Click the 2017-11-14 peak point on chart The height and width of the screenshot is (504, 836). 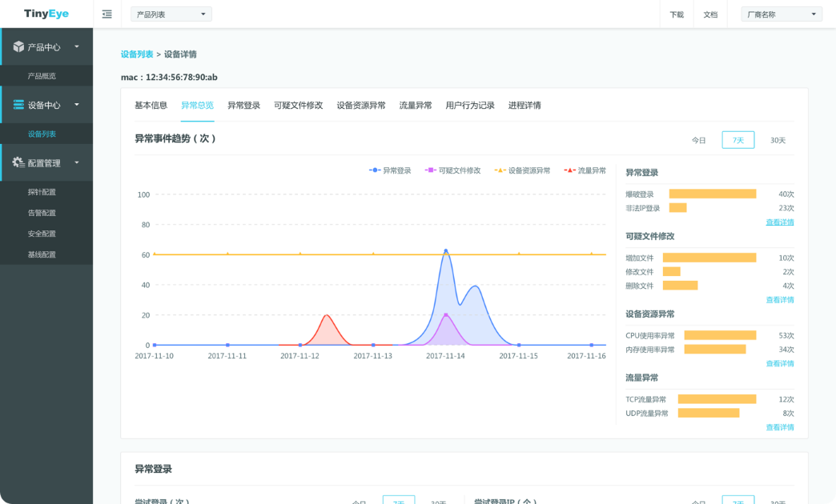[446, 251]
